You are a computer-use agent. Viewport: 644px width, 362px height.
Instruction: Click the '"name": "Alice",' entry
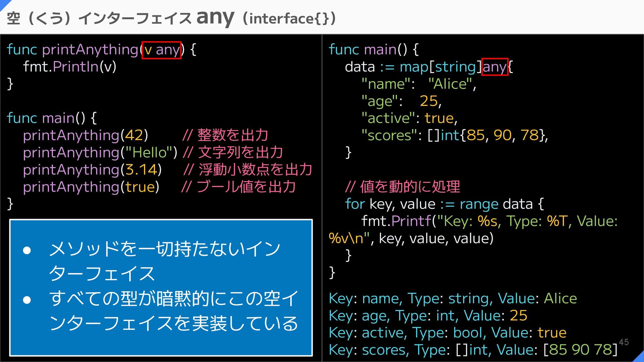pos(419,84)
